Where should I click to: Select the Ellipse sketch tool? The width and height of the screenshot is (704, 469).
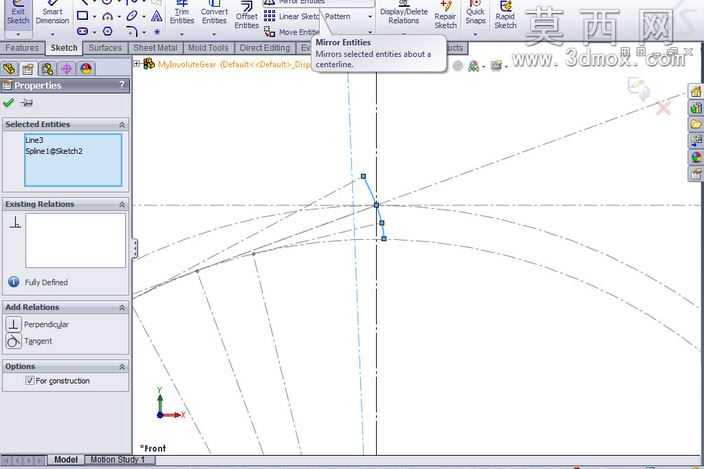point(132,16)
